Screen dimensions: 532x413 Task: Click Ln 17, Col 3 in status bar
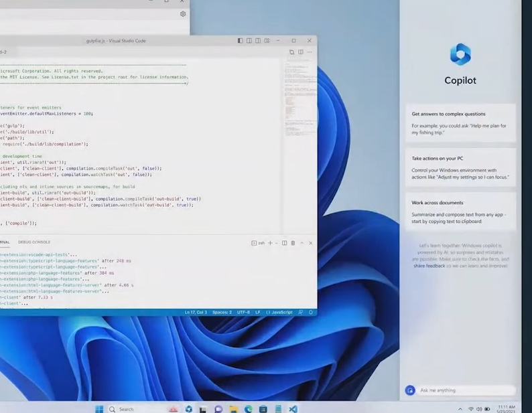click(196, 313)
